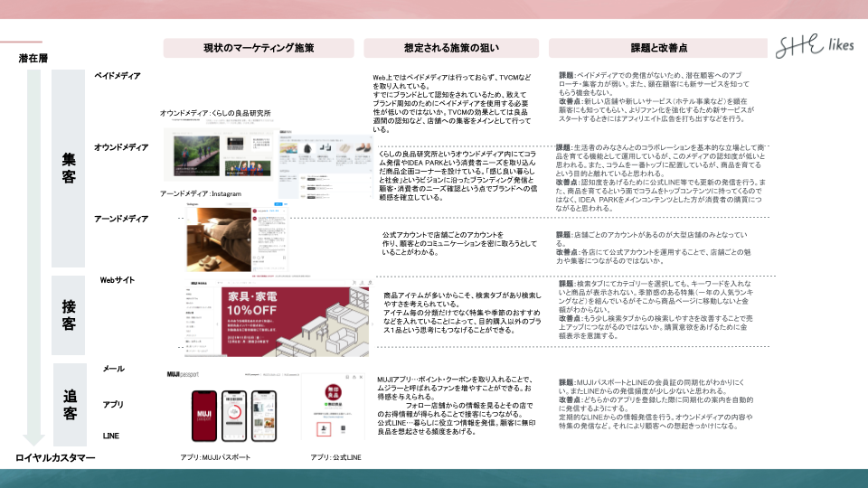
Task: Click the アプリ:MUJIパスポート caption
Action: tap(215, 457)
